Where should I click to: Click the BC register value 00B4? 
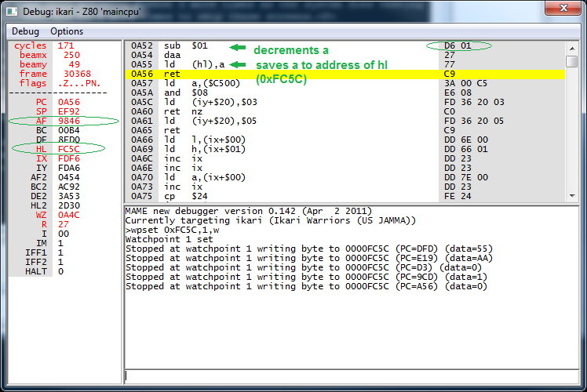(69, 130)
